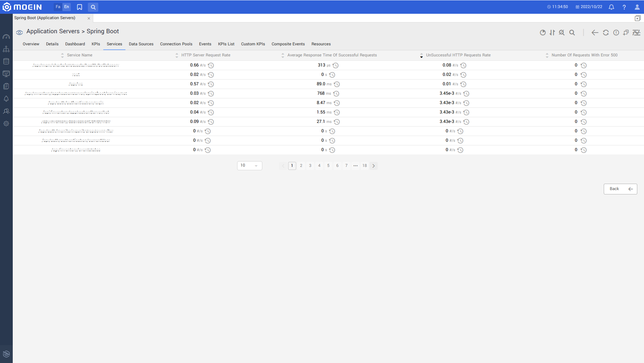644x363 pixels.
Task: Open the settings gear sidebar icon
Action: coord(6,124)
